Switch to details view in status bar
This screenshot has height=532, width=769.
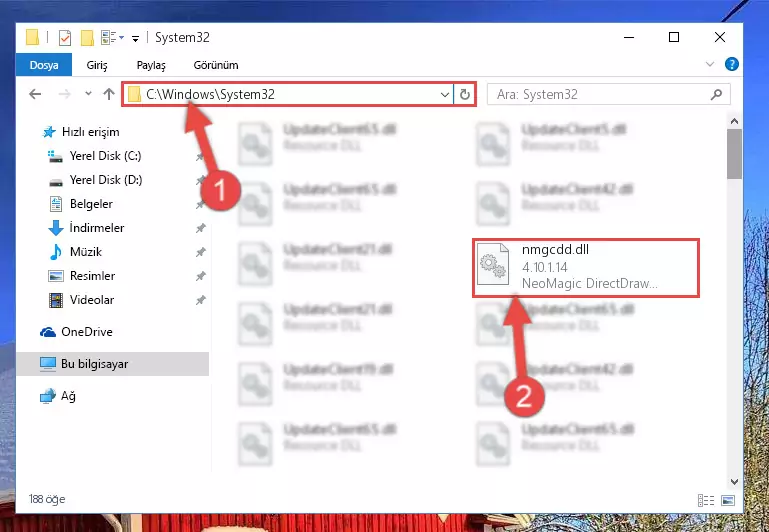point(706,500)
